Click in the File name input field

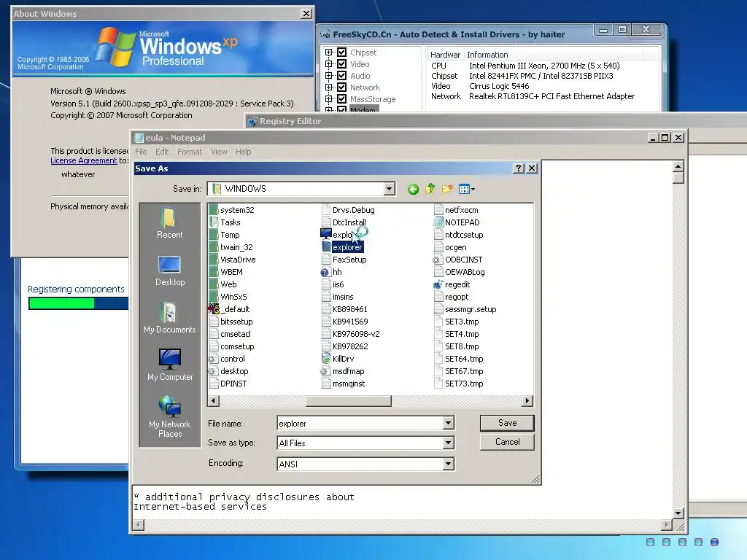tap(360, 423)
